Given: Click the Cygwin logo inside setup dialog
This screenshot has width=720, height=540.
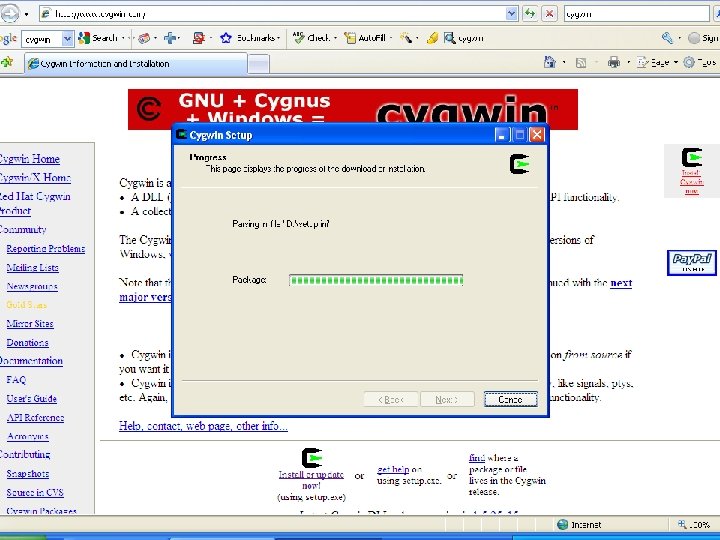Looking at the screenshot, I should pyautogui.click(x=519, y=164).
